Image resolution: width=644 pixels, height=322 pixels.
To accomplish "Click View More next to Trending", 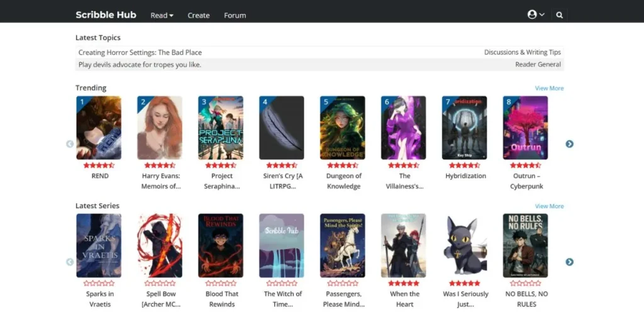I will coord(549,88).
